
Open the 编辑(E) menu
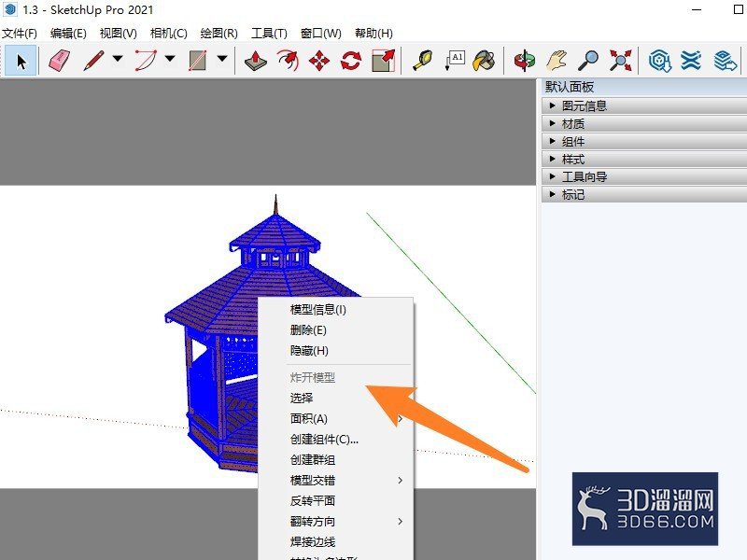(x=68, y=33)
